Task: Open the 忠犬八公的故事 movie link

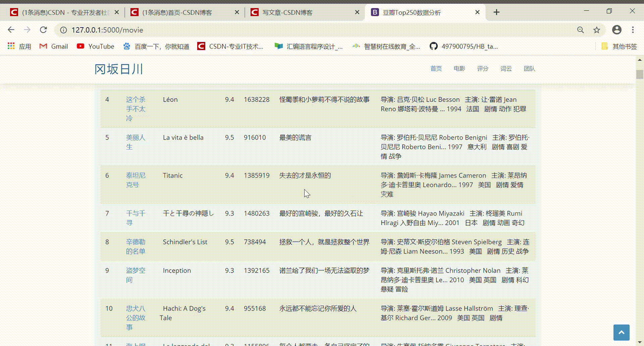Action: pyautogui.click(x=136, y=318)
